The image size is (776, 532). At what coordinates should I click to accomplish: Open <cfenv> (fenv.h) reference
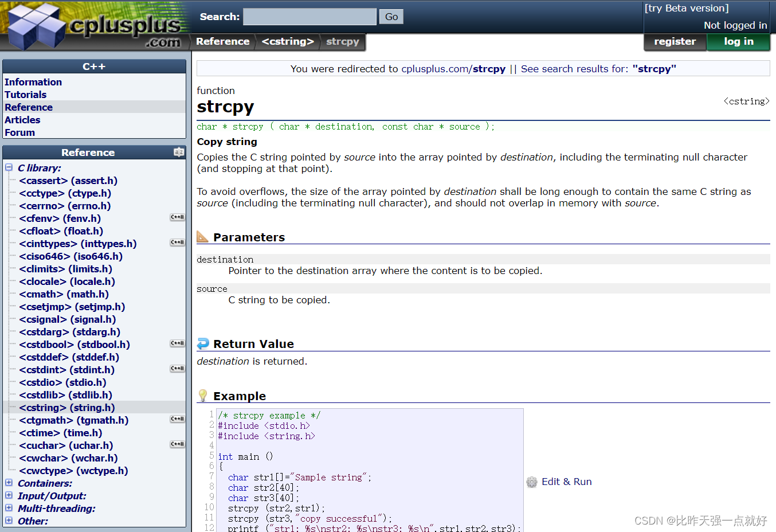60,218
